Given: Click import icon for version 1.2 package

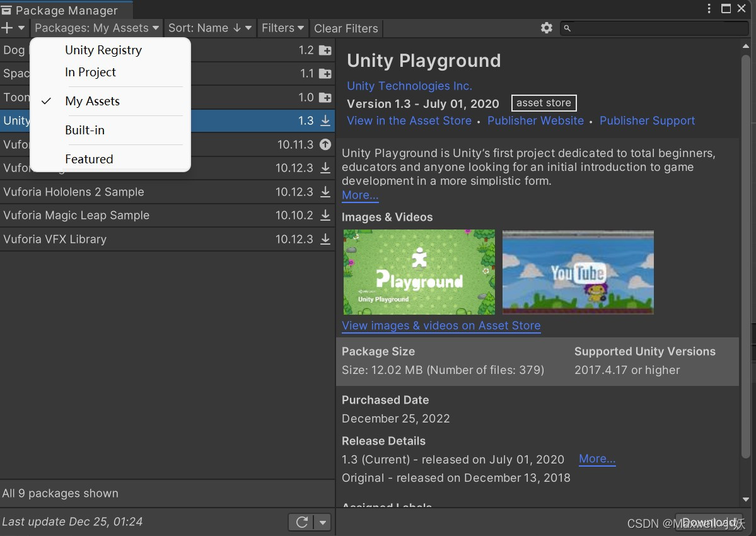Looking at the screenshot, I should [x=325, y=50].
